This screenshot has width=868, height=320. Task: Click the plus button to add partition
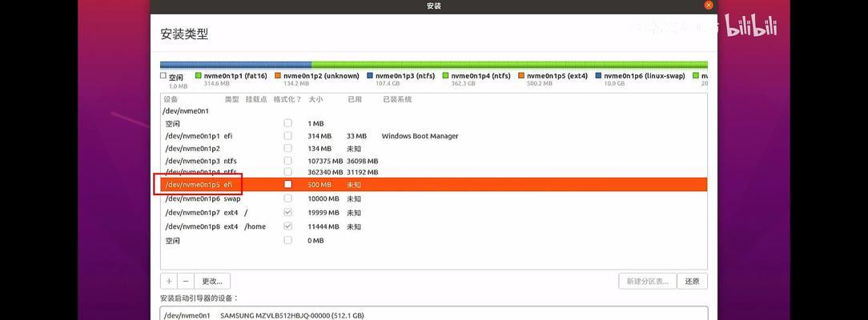169,281
